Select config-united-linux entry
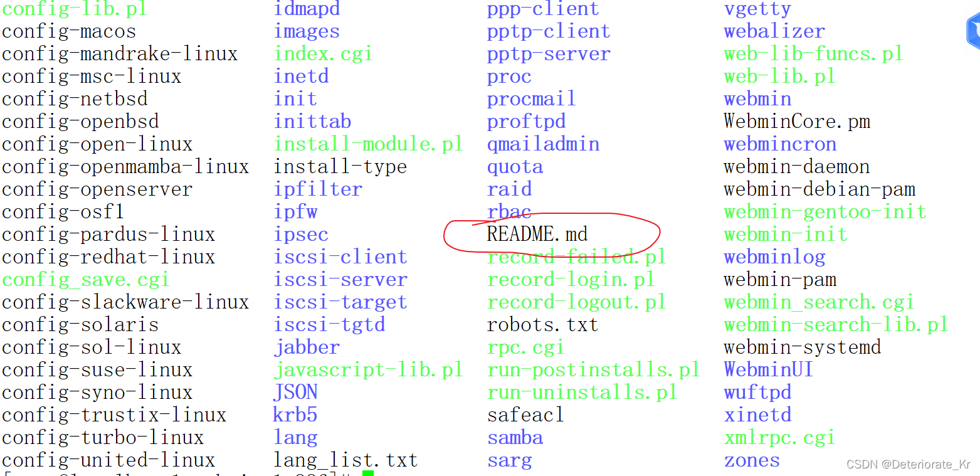The width and height of the screenshot is (980, 476). click(108, 460)
